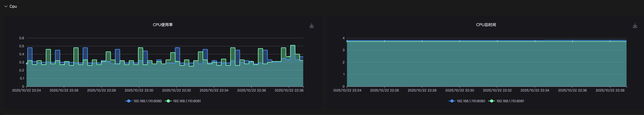Click the tallest green peak in CPU使用率
644x115 pixels.
tap(292, 45)
